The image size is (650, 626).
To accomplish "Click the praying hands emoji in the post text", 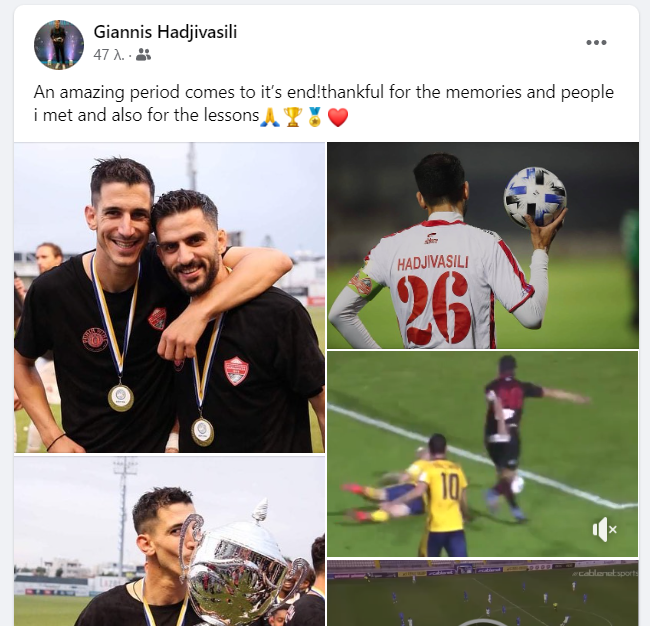I will pos(270,117).
